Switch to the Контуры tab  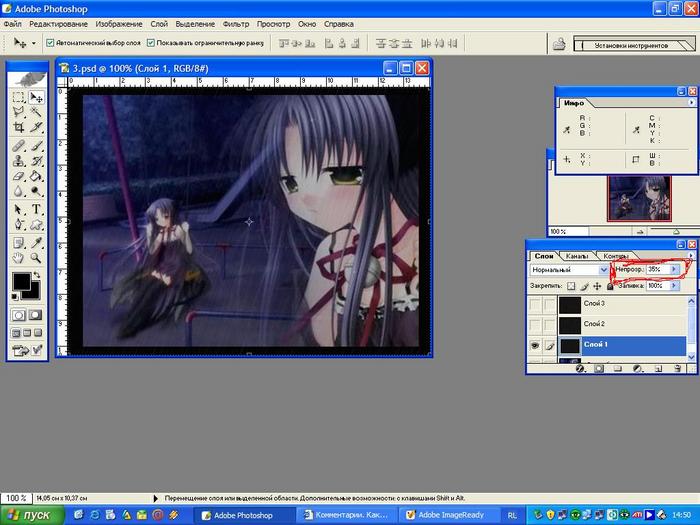[x=615, y=256]
